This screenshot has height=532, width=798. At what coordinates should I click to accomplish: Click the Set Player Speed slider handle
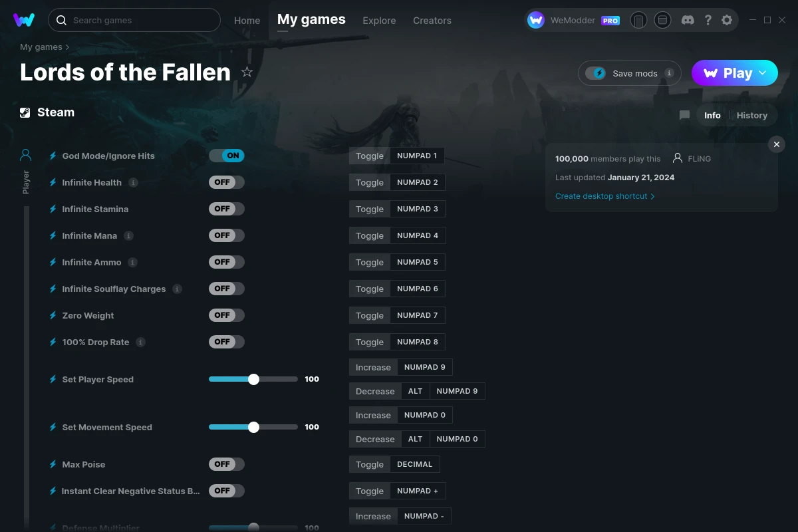click(x=253, y=379)
